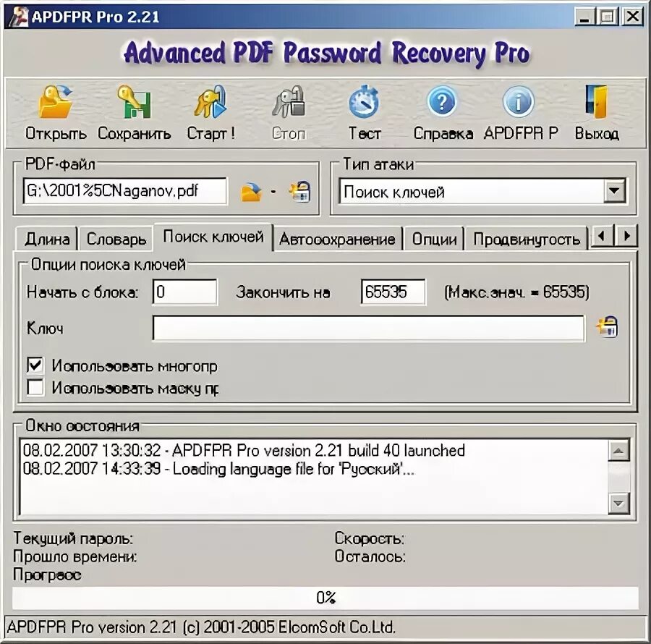This screenshot has height=644, width=651.
Task: Open the Опции tab
Action: 434,240
